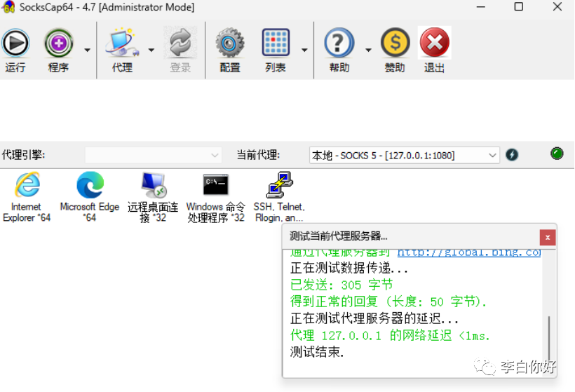This screenshot has width=575, height=392.
Task: Click the 登录 (Login) icon
Action: pos(180,43)
